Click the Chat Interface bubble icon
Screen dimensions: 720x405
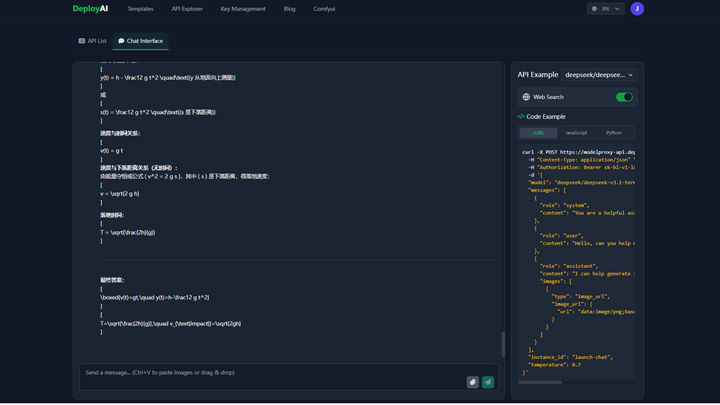pos(121,41)
